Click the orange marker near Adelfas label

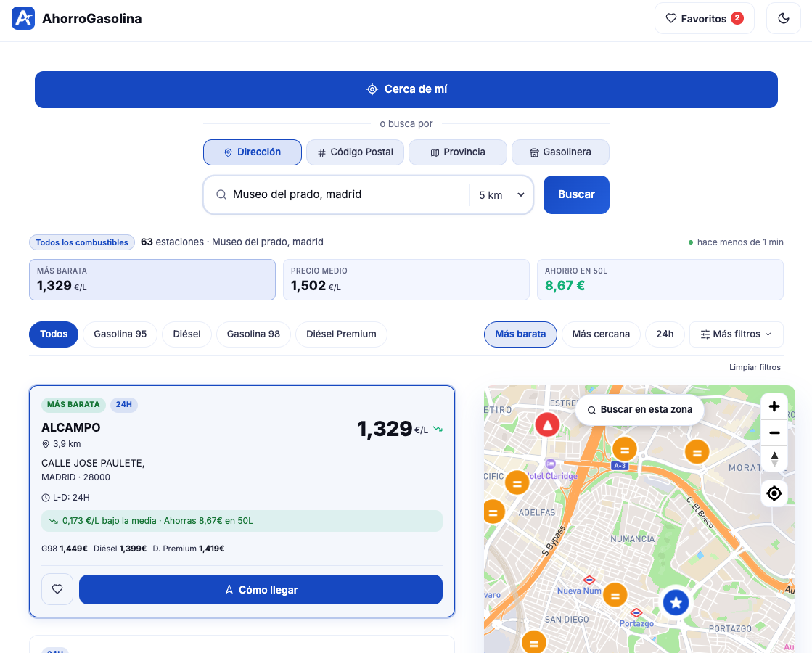(x=492, y=513)
